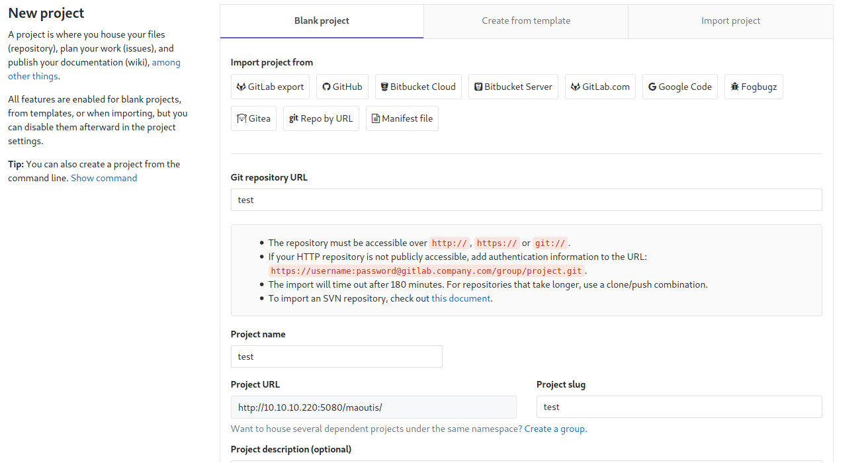
Task: Follow the 'among other things' link
Action: point(165,63)
